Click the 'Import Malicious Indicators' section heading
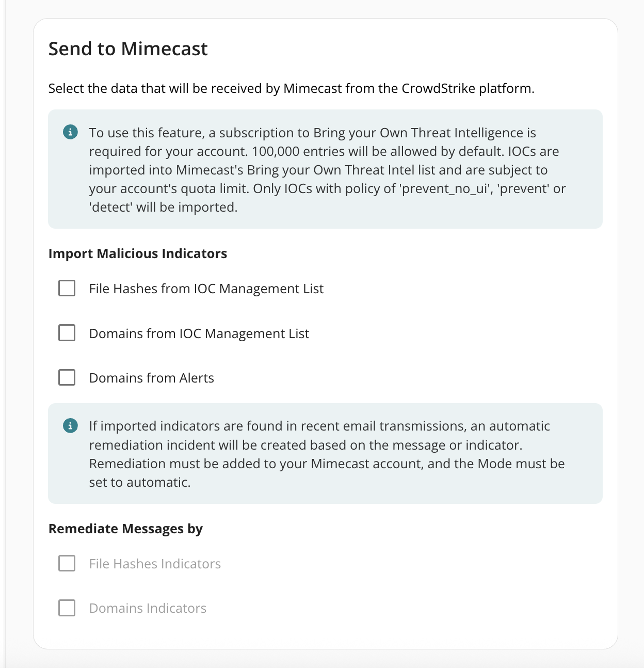 coord(137,253)
